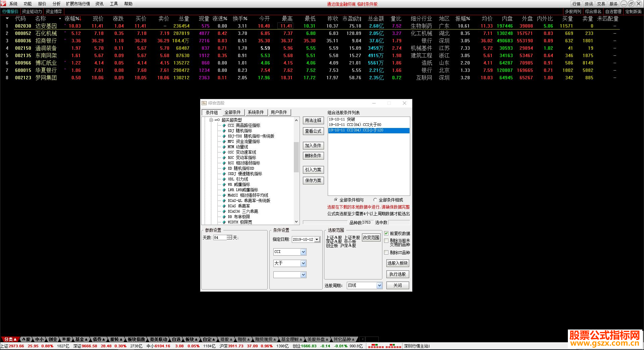This screenshot has width=644, height=350.
Task: Collapse the 超买超卖型 tree node
Action: (211, 120)
